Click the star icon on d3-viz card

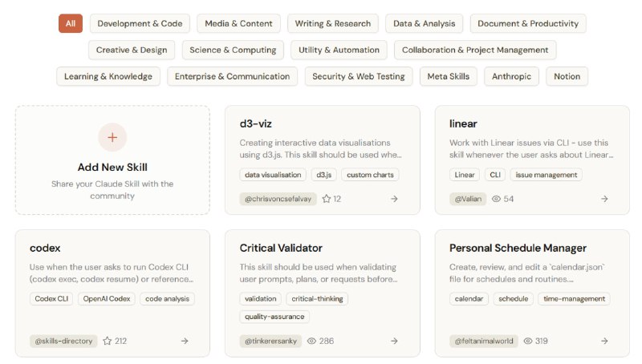(x=327, y=199)
